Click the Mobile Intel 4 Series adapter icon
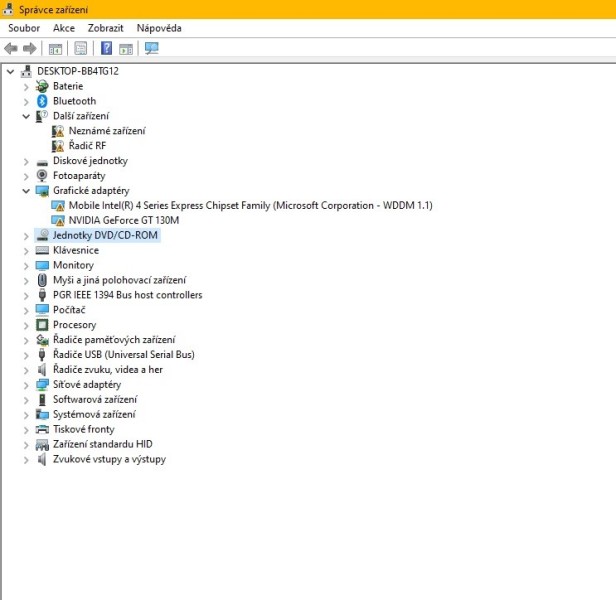Image resolution: width=616 pixels, height=600 pixels. click(x=58, y=206)
